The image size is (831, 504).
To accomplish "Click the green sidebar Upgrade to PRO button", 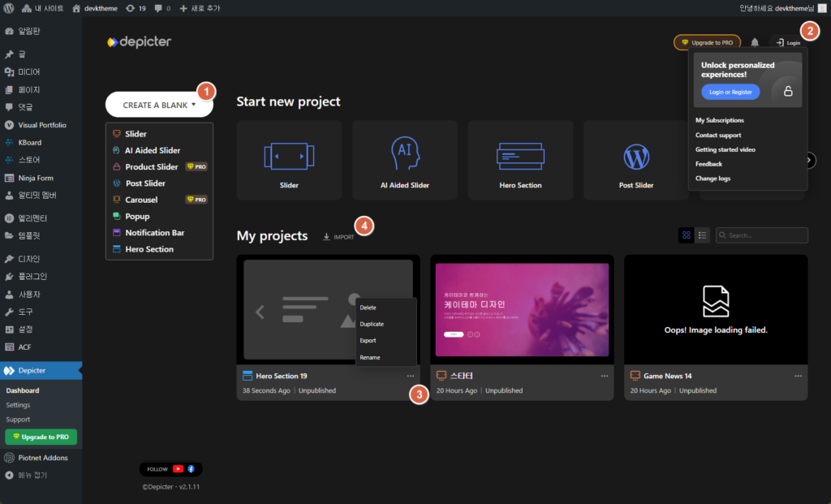I will [41, 437].
